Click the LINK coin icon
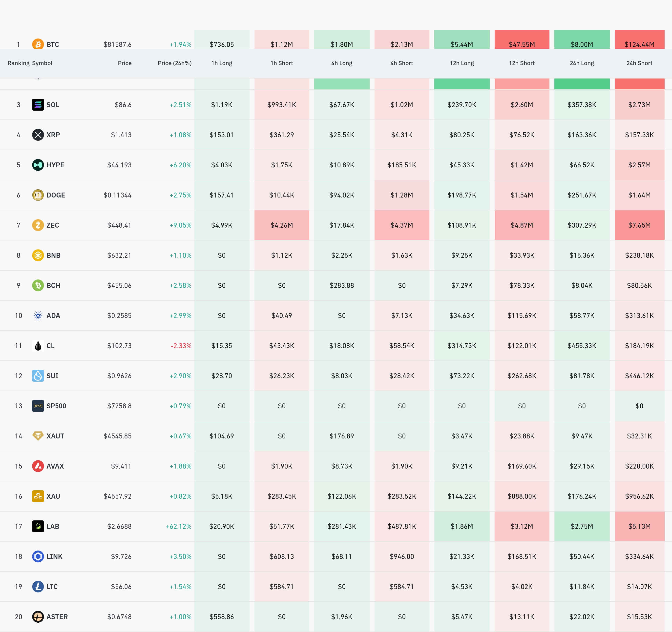672x632 pixels. [x=38, y=556]
